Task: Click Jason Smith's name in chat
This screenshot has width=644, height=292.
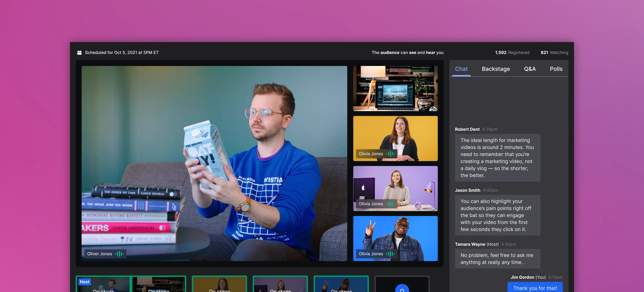Action: point(467,190)
